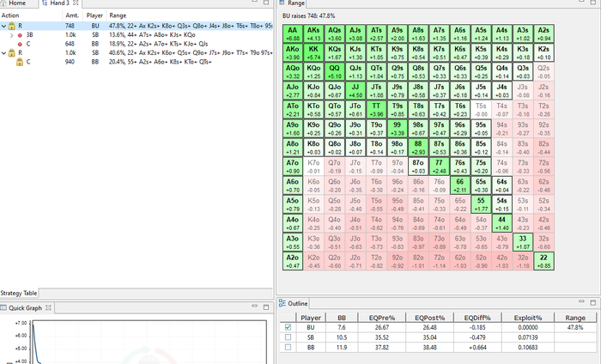Click the BB column header in Outline
Screen dimensions: 601x364
point(342,318)
